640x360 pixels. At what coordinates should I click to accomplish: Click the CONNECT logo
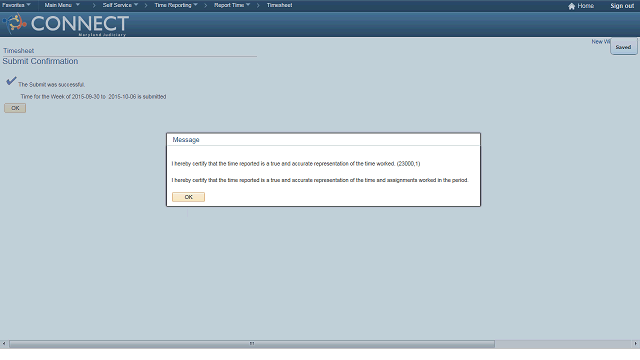click(66, 24)
